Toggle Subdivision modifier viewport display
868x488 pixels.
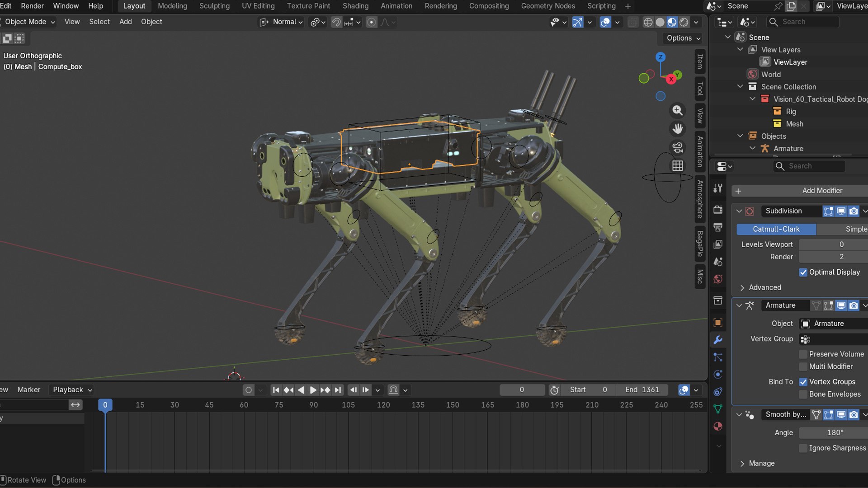coord(841,211)
